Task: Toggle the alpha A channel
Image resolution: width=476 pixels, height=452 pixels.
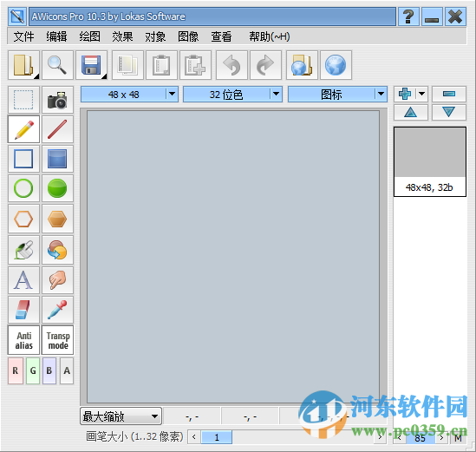Action: [x=67, y=370]
